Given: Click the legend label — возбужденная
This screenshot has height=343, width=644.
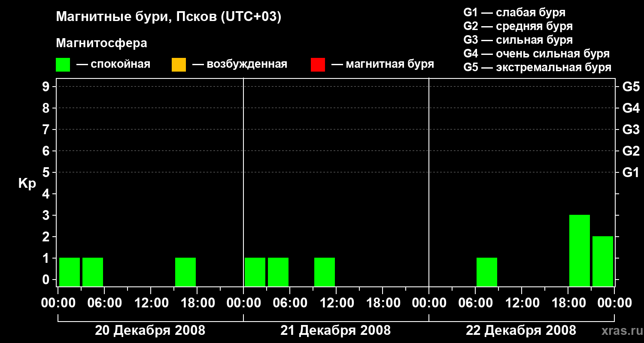Looking at the screenshot, I should (x=240, y=64).
